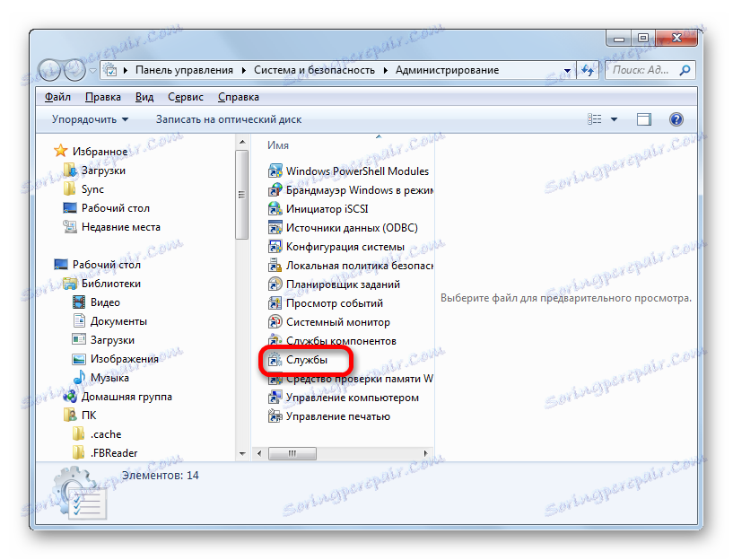Screen dimensions: 733x560
Task: Select the Конфигурация системы icon
Action: (x=275, y=246)
